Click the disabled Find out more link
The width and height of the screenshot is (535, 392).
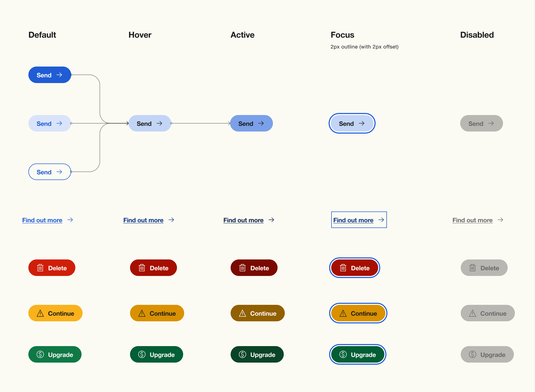tap(472, 220)
